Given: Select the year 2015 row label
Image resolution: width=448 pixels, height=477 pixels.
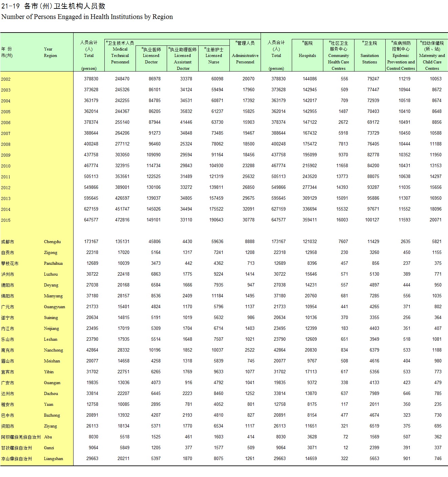Looking at the screenshot, I should point(6,220).
